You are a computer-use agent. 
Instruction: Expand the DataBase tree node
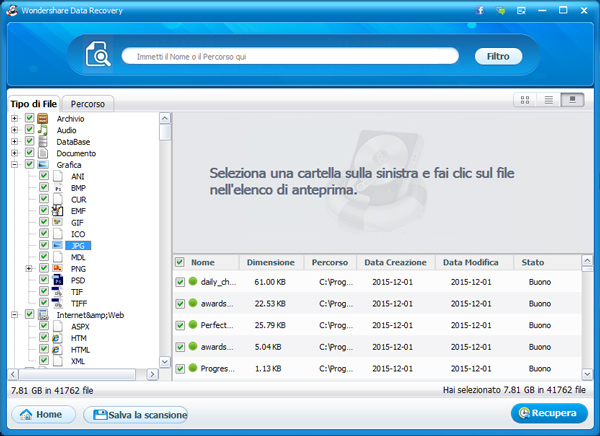15,142
